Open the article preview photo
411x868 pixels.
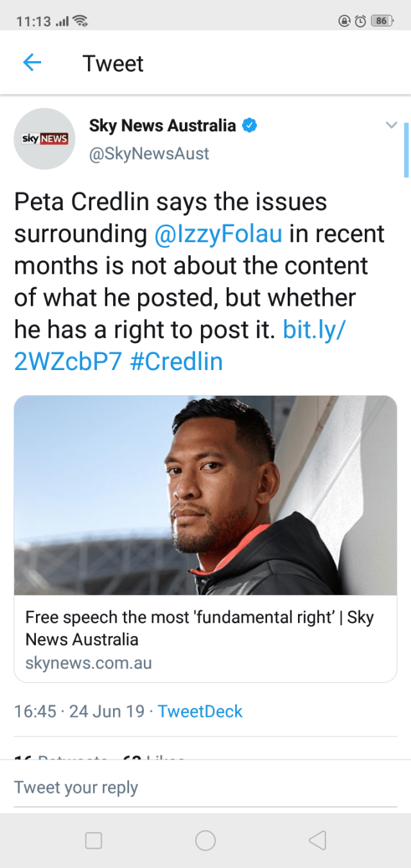pos(205,495)
